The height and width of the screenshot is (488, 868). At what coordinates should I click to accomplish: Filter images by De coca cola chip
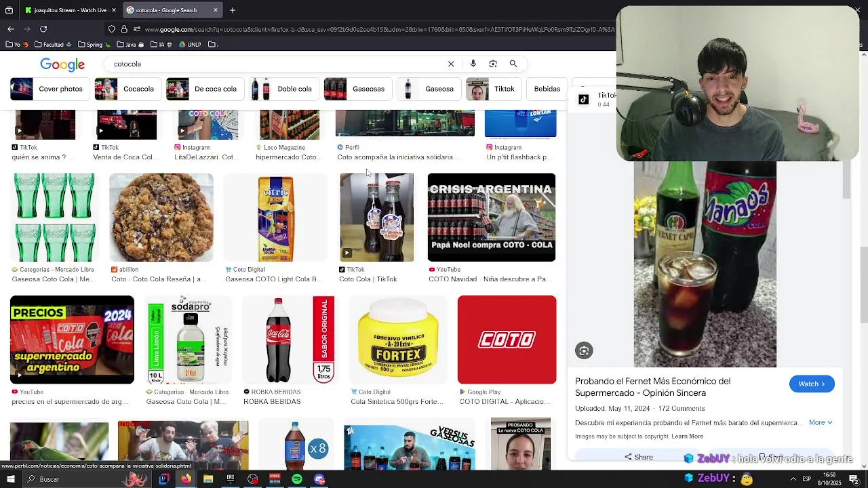point(204,89)
